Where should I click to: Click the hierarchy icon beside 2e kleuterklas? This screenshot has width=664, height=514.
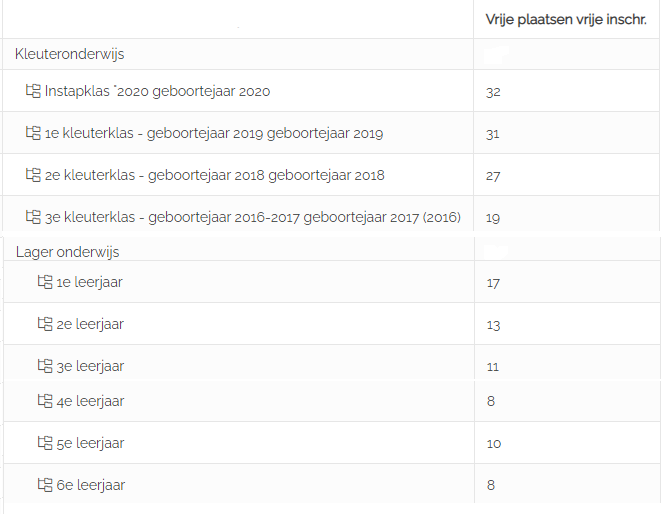coord(33,174)
